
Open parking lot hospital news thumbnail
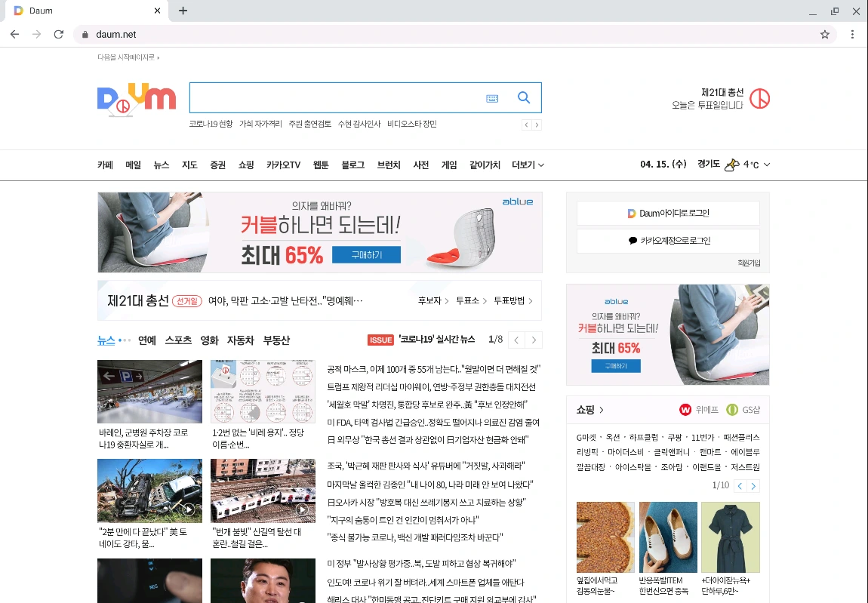click(150, 392)
